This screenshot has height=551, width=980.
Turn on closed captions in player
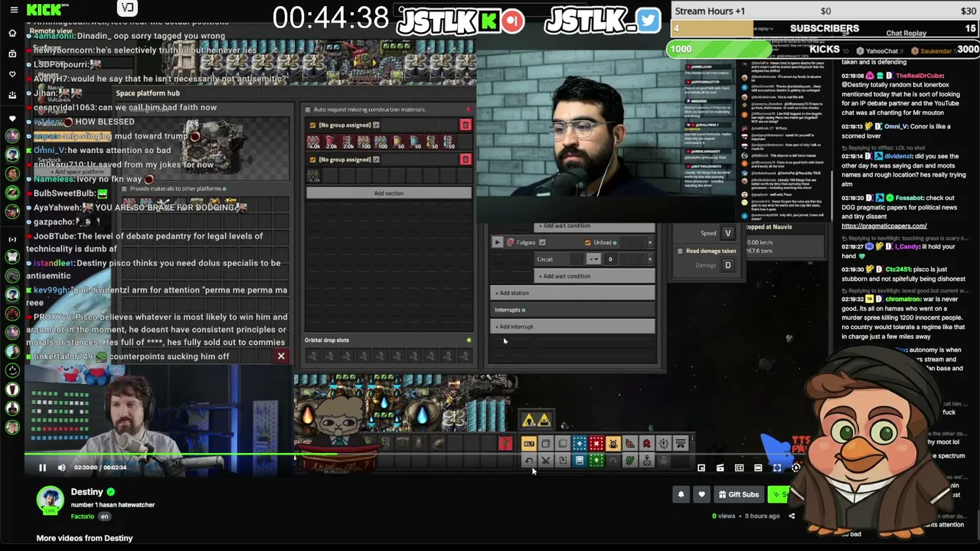tap(740, 468)
